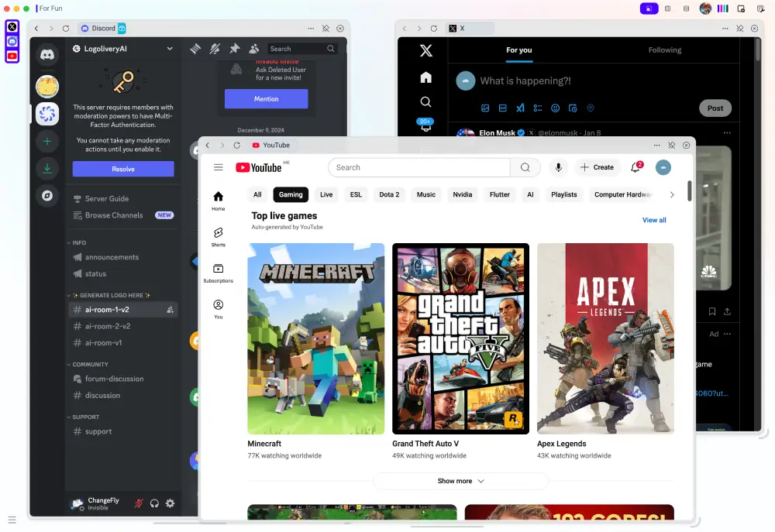Click the YouTube voice search microphone
Image resolution: width=775 pixels, height=532 pixels.
(557, 167)
